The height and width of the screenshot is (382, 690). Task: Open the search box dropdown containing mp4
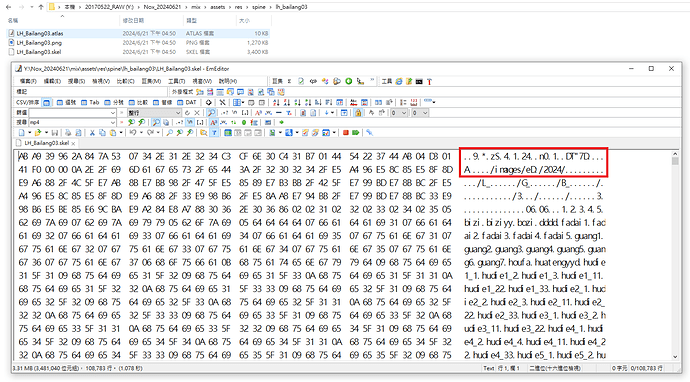click(x=113, y=122)
